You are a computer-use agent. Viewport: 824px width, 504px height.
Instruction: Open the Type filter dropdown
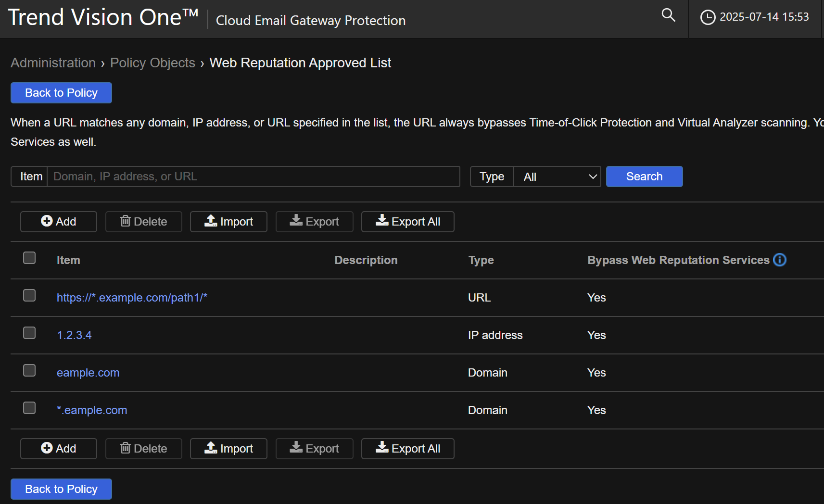pyautogui.click(x=557, y=176)
